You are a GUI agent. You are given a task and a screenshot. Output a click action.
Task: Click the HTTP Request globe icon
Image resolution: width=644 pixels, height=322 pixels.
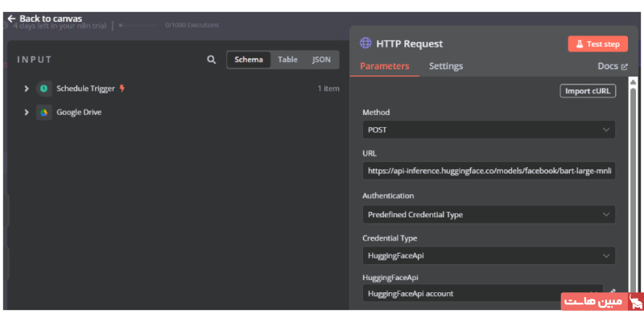pyautogui.click(x=365, y=43)
